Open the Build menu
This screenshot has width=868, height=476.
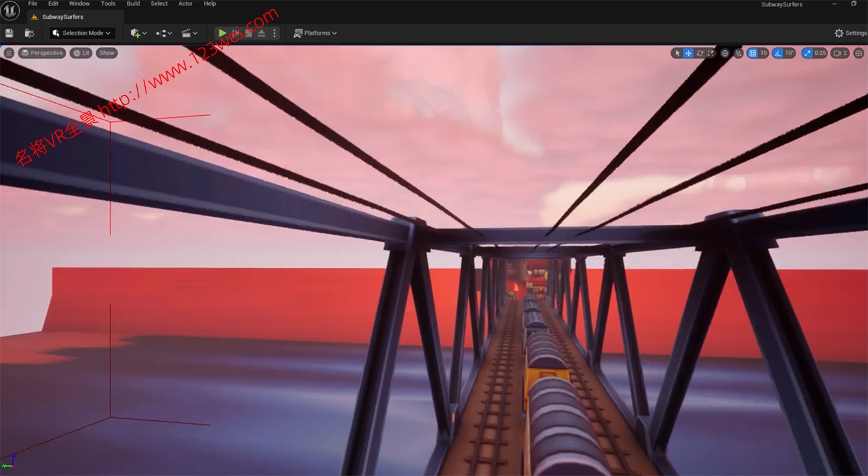point(133,4)
